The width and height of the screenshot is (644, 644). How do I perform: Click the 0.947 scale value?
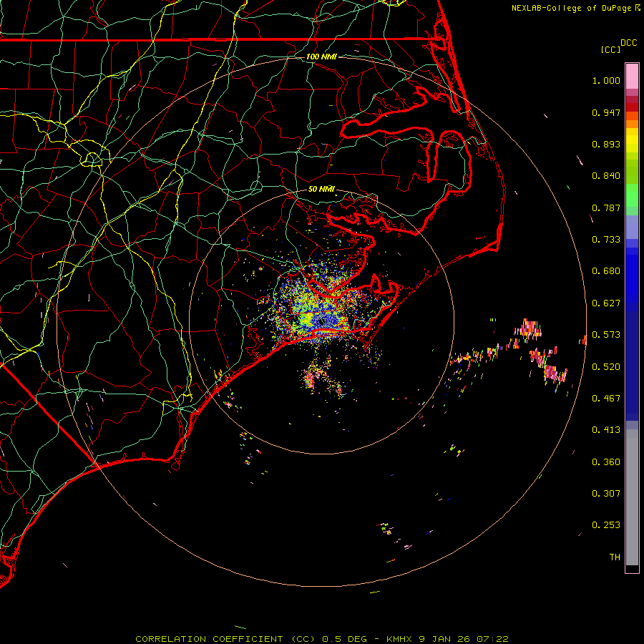pos(606,112)
